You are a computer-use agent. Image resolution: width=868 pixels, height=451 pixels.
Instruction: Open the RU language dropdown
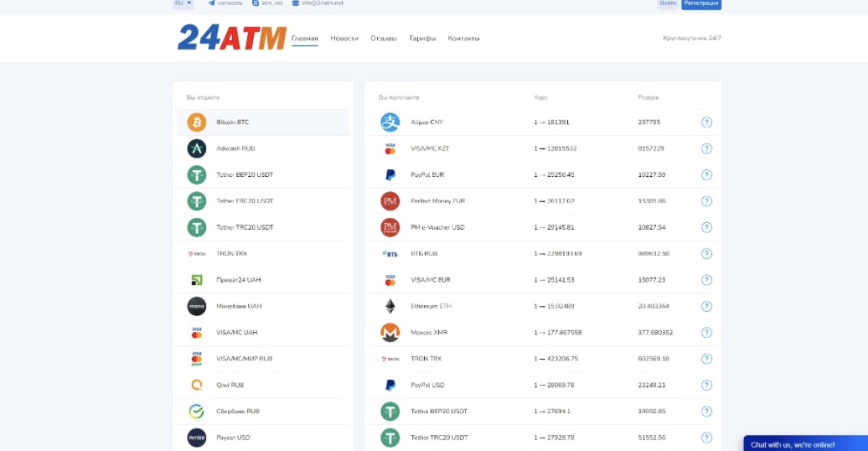coord(183,3)
